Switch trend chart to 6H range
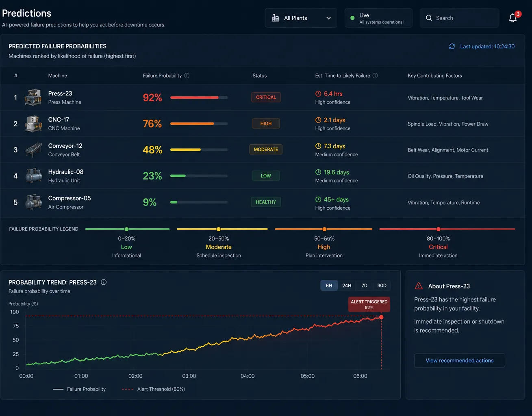 329,286
